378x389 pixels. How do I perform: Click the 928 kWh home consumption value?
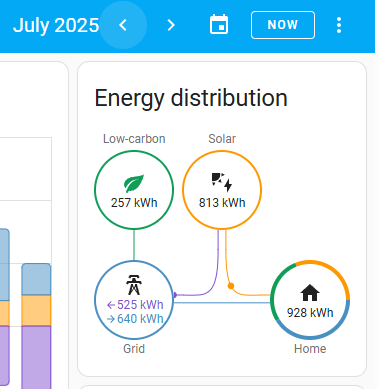[x=310, y=313]
